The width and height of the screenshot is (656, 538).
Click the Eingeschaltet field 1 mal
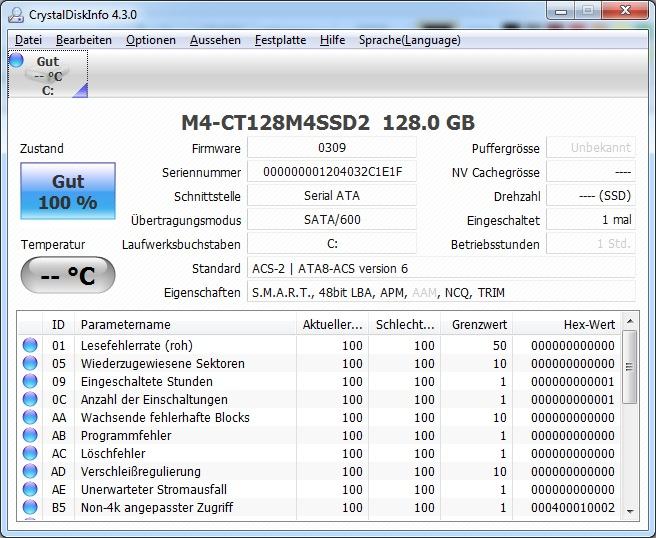[x=591, y=220]
